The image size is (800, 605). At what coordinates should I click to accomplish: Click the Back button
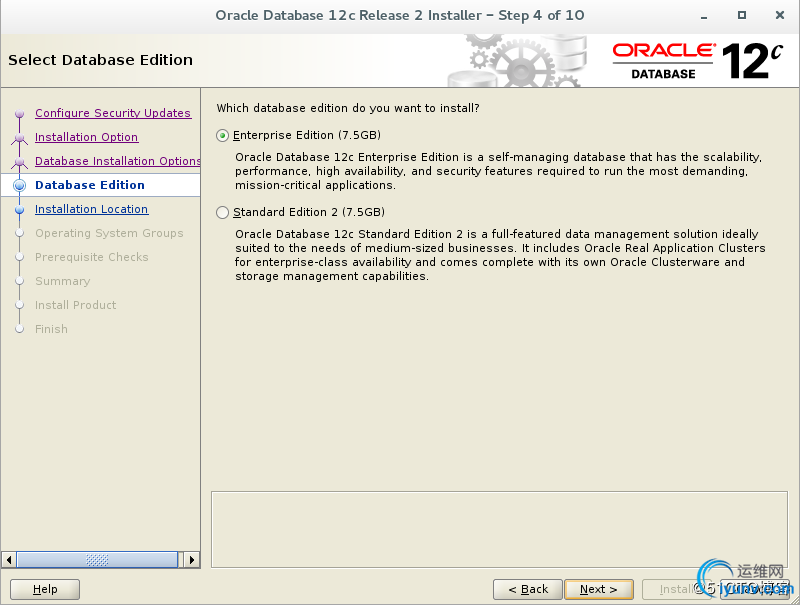528,589
